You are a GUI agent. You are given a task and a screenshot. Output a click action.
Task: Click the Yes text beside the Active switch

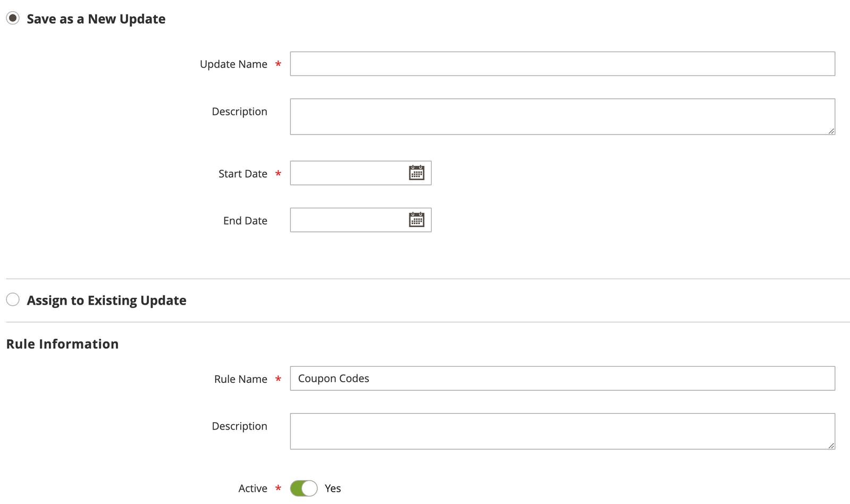(x=333, y=489)
